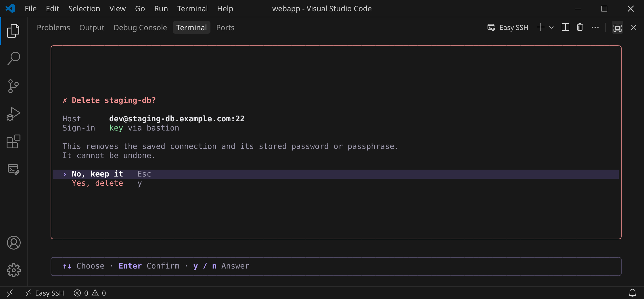
Task: Open the notifications bell
Action: pos(632,293)
